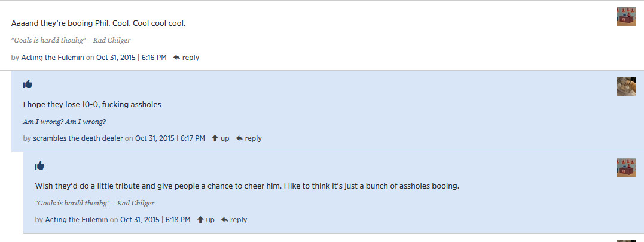The width and height of the screenshot is (644, 242).
Task: Open avatar beside the 'little tribute' comment
Action: [x=626, y=167]
